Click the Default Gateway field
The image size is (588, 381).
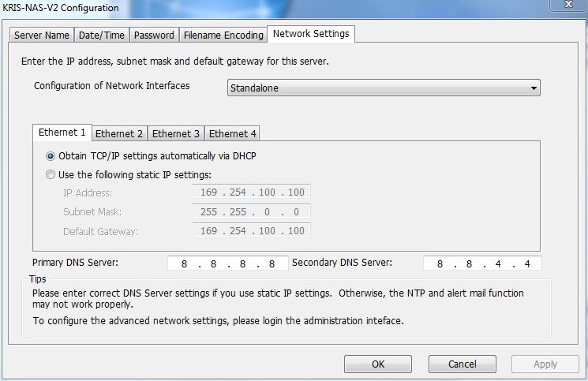coord(251,231)
